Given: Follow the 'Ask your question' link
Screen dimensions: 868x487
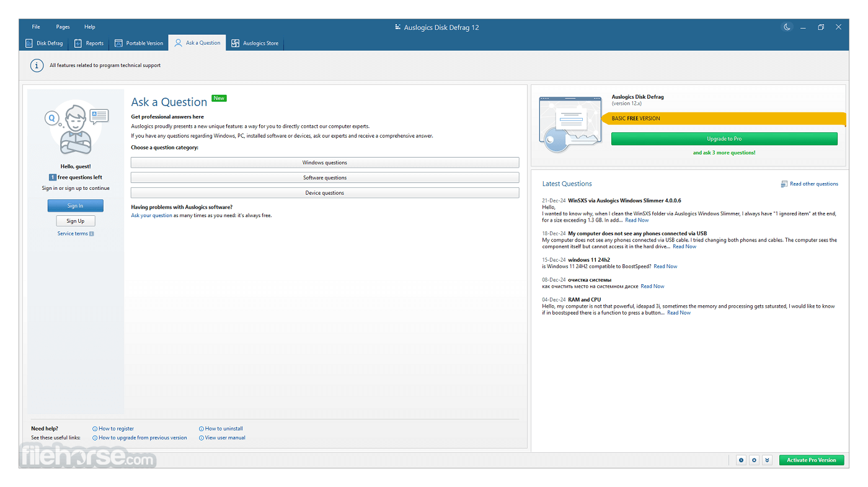Looking at the screenshot, I should pos(152,216).
